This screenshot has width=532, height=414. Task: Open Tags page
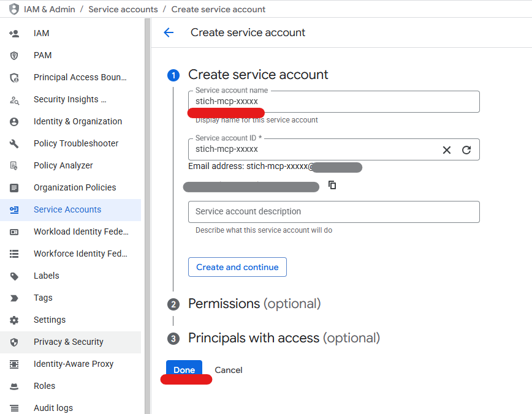[70, 298]
